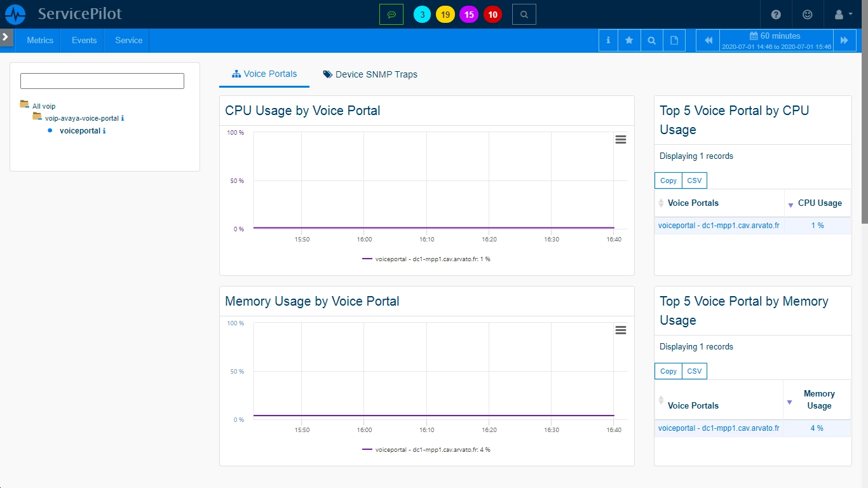Open the Metrics menu
This screenshot has width=868, height=488.
click(x=40, y=40)
